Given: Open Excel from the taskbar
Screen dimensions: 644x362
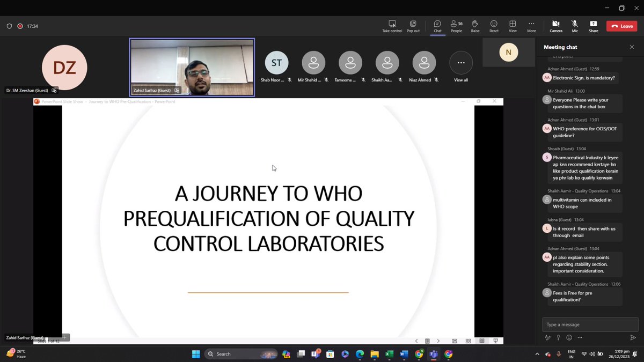Looking at the screenshot, I should tap(389, 354).
